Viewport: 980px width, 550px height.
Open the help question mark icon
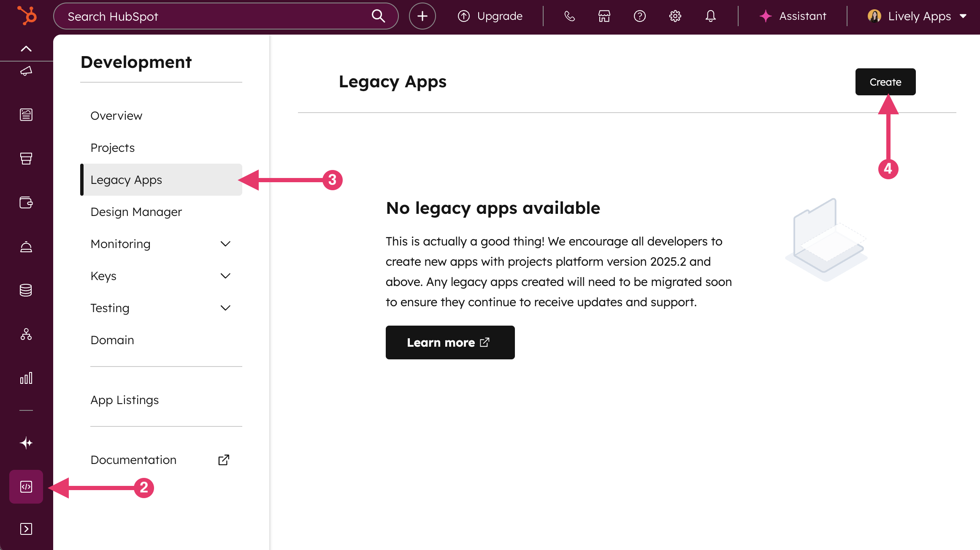(x=639, y=16)
